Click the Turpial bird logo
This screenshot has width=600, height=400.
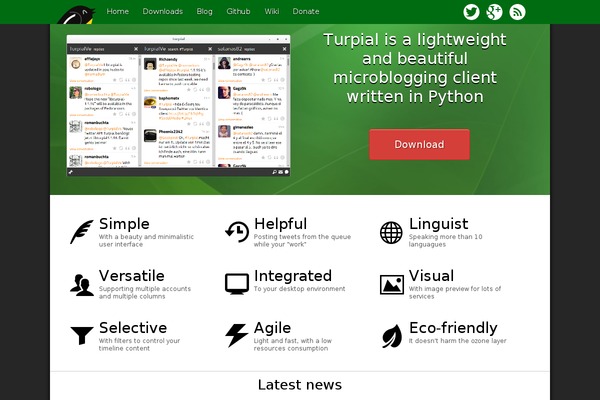click(76, 15)
